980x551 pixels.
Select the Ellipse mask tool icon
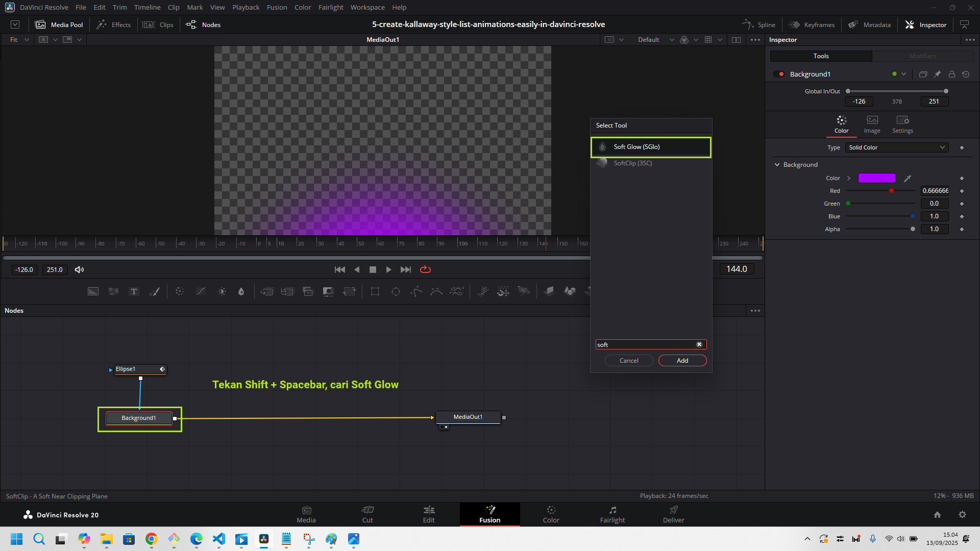396,291
